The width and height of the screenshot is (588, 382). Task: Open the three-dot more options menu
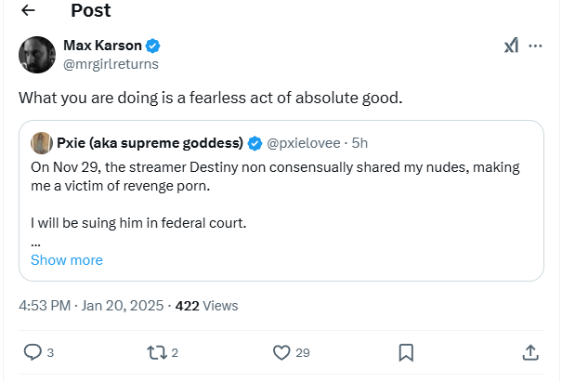[535, 46]
